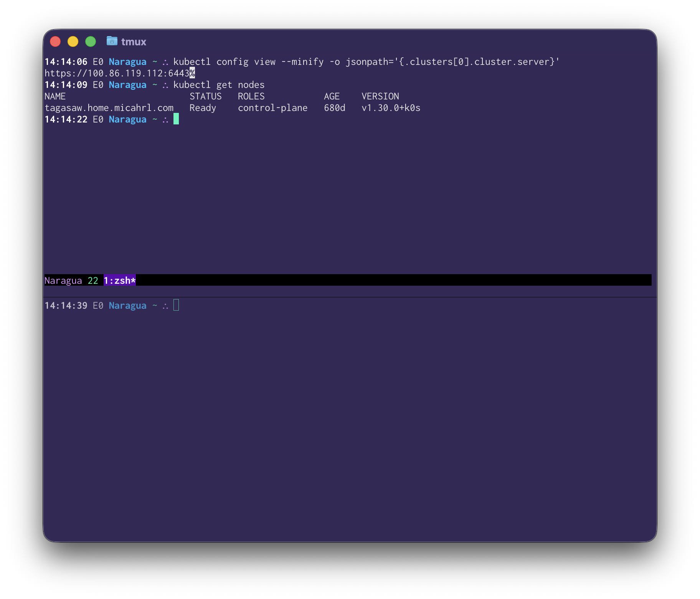The height and width of the screenshot is (599, 700).
Task: Click the tmux window title text
Action: (x=134, y=41)
